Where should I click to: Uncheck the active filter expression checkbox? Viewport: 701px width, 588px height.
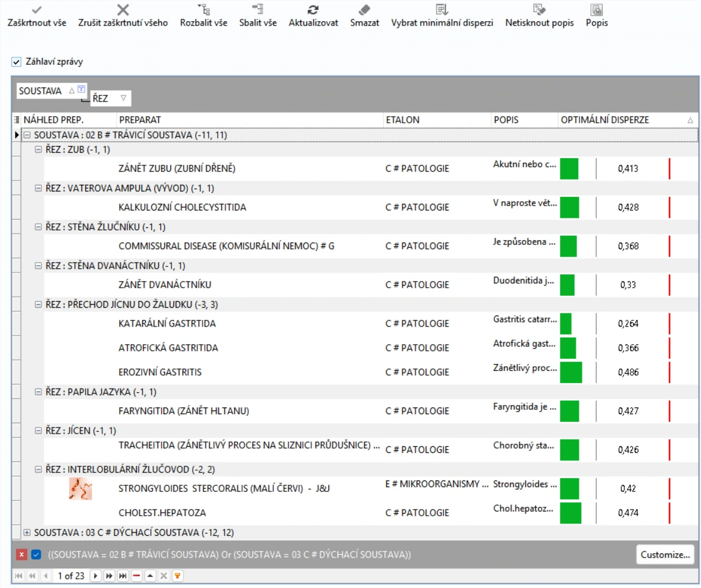click(36, 555)
